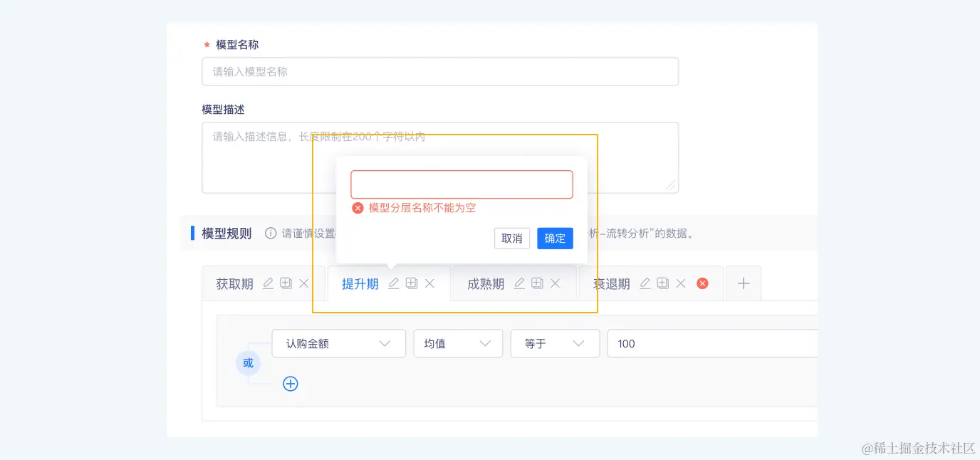Screen dimensions: 980x460
Task: Edit the 成熟期 tab name via pencil icon
Action: tap(519, 283)
